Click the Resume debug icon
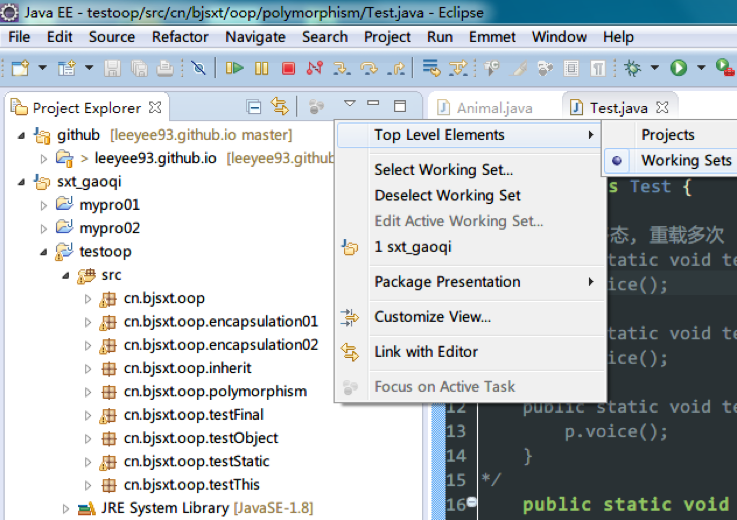Screen dimensions: 737x520 pyautogui.click(x=235, y=69)
